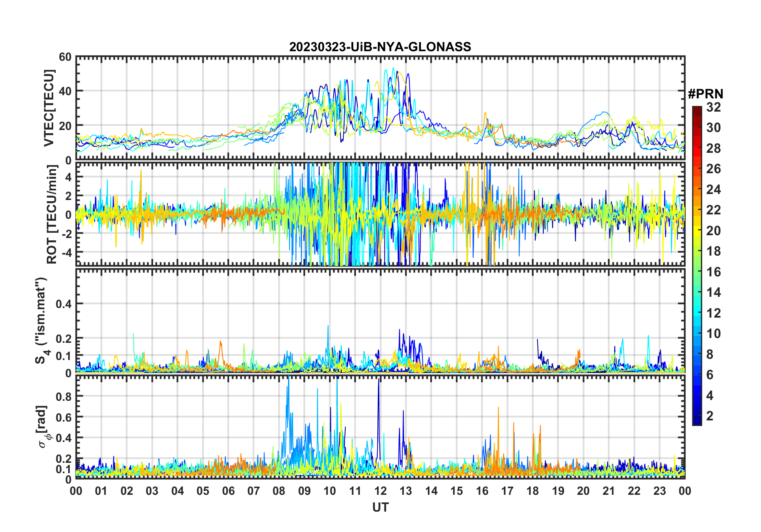Select colorbar tick label 28

coord(713,148)
